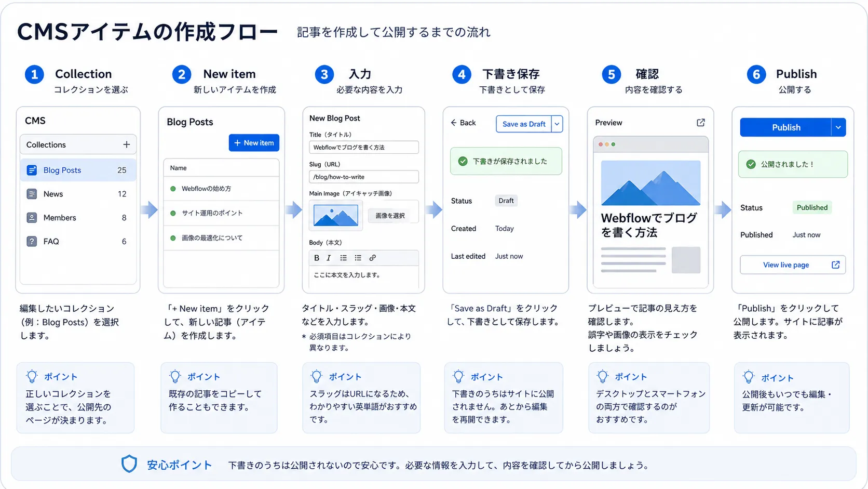Viewport: 868px width, 489px height.
Task: Open the Webflowの始め方 item
Action: (221, 189)
